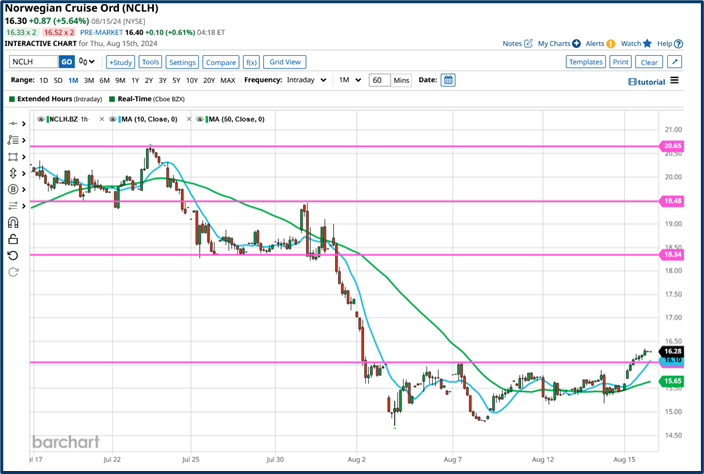
Task: Toggle visibility of NCLH.BZ series
Action: pos(41,119)
